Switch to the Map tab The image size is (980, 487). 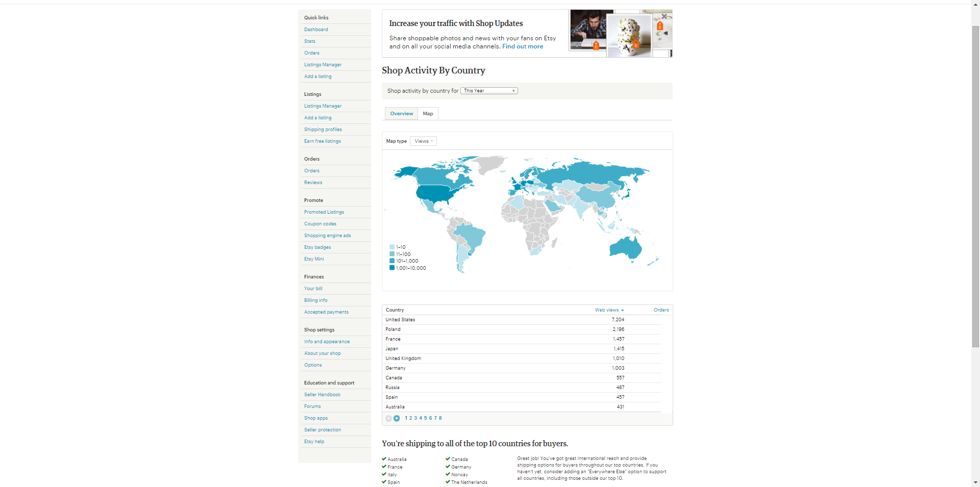point(428,114)
